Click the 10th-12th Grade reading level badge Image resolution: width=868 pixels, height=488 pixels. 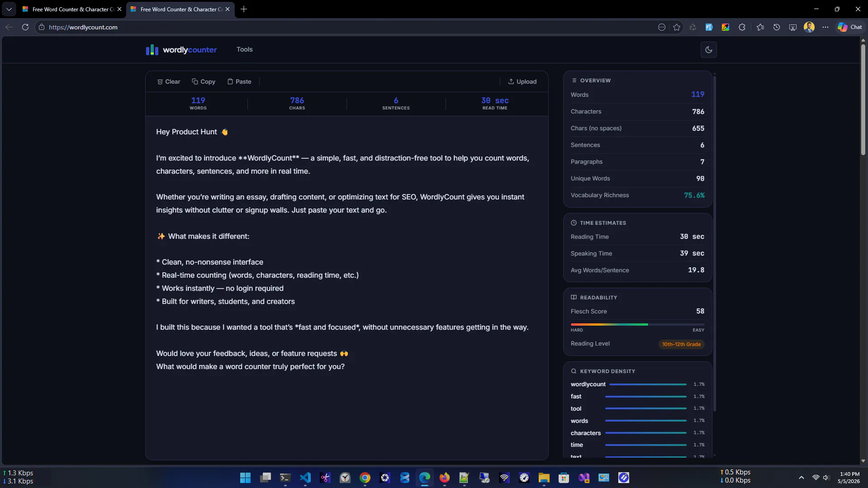click(681, 344)
